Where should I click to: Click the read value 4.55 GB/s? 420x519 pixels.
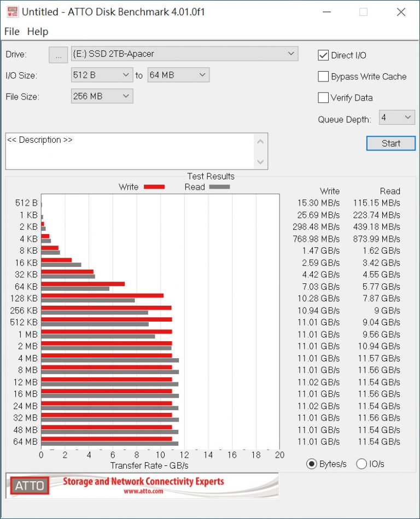tap(381, 275)
